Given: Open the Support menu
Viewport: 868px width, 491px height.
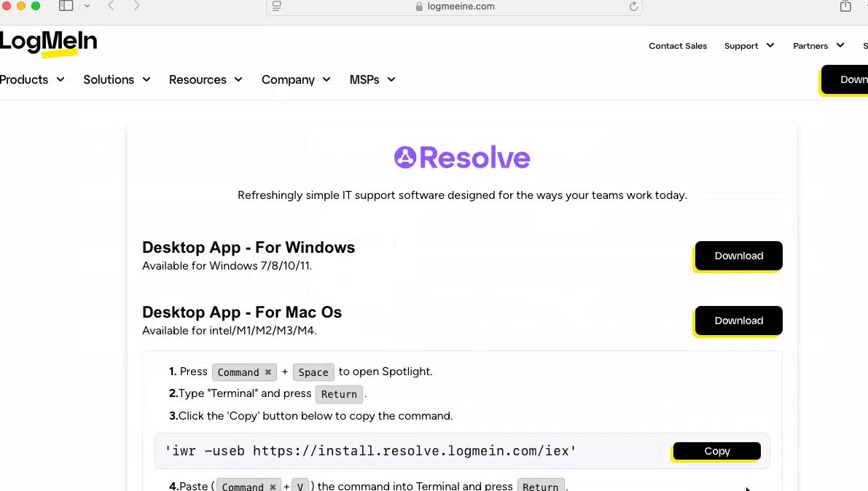Looking at the screenshot, I should (740, 46).
